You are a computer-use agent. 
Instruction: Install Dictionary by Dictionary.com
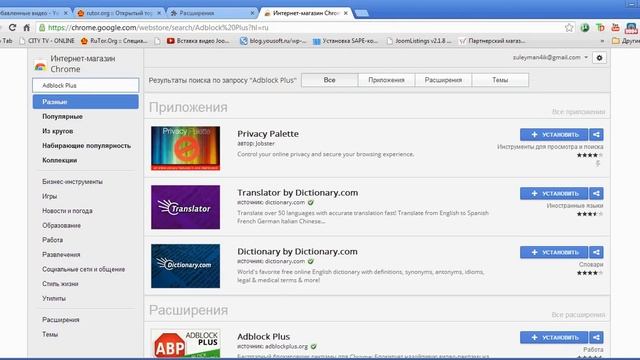pos(554,252)
